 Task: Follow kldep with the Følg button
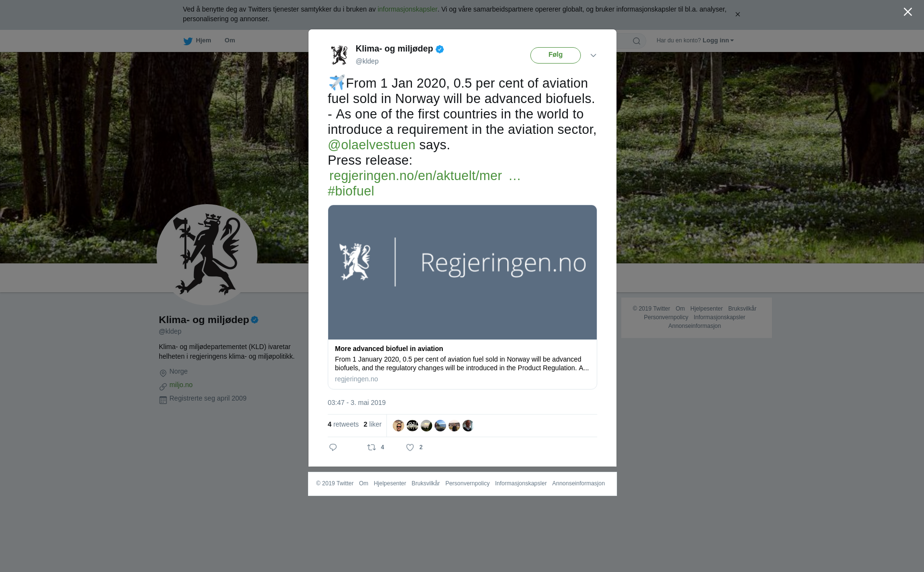tap(555, 55)
